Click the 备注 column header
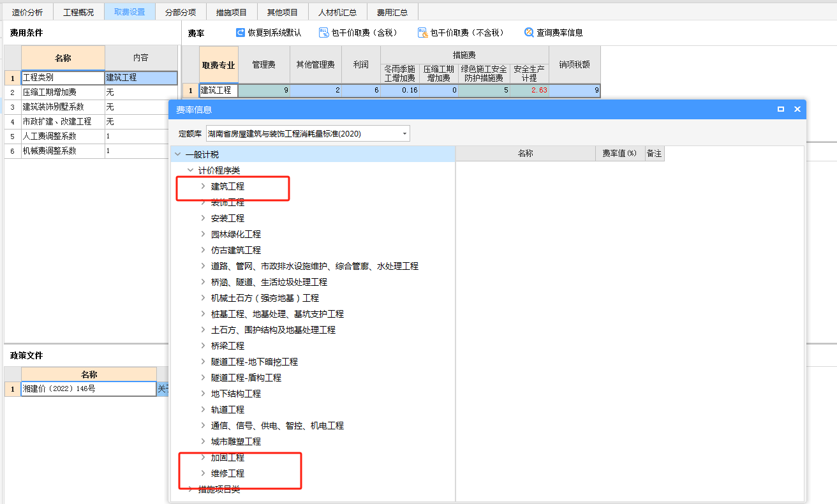Image resolution: width=837 pixels, height=504 pixels. click(654, 154)
